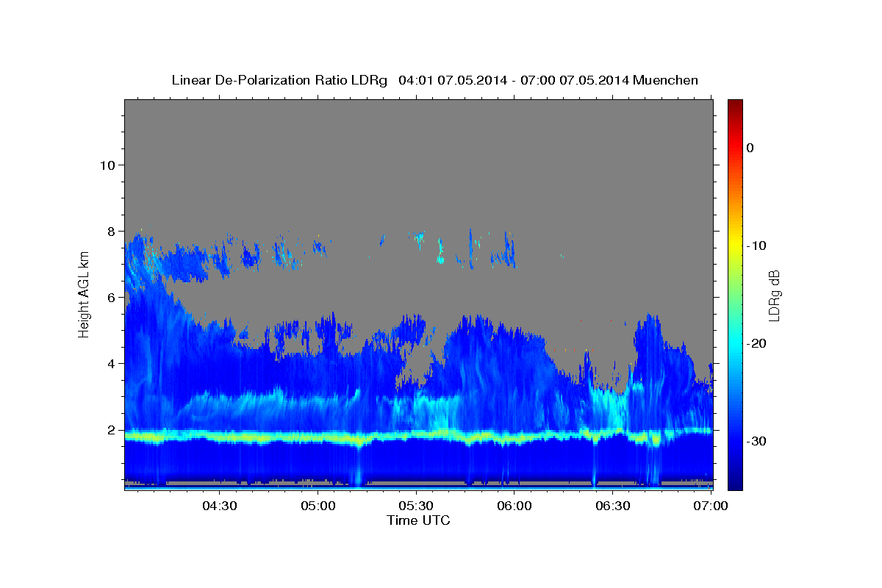The width and height of the screenshot is (882, 588).
Task: Click the height tick label 10
Action: [107, 165]
